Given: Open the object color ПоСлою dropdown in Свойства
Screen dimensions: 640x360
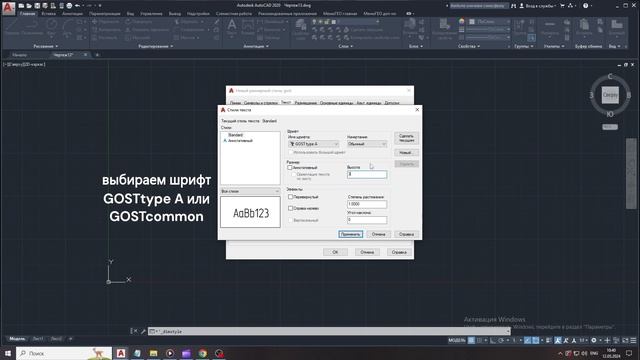Looking at the screenshot, I should [488, 22].
